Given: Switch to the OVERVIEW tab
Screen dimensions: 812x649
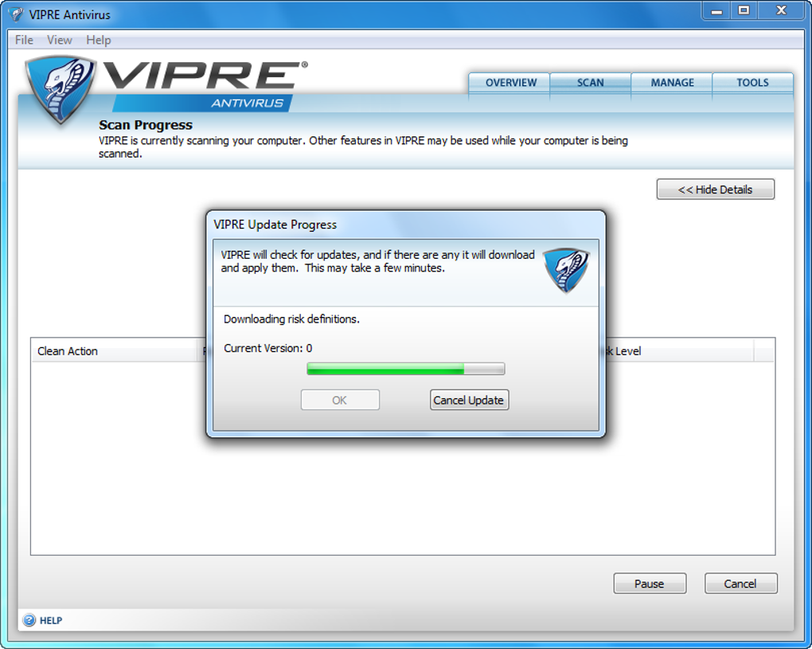Looking at the screenshot, I should click(509, 83).
